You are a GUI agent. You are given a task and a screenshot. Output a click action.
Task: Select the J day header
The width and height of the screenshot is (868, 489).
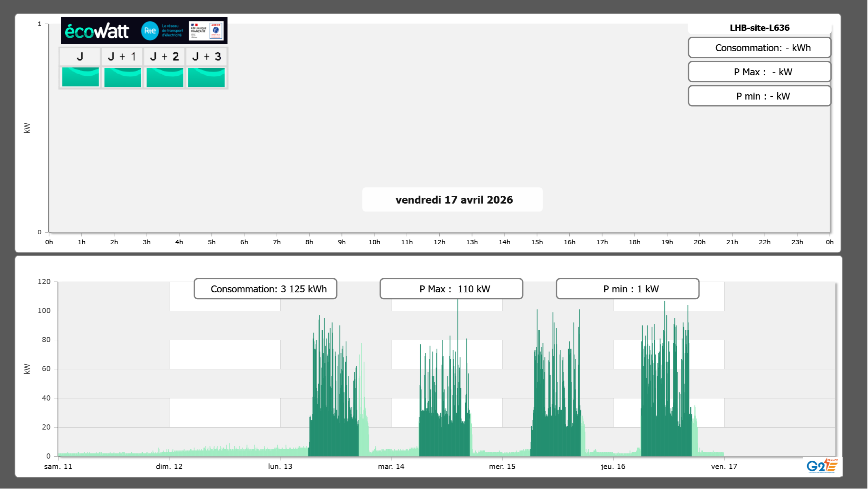click(x=80, y=56)
